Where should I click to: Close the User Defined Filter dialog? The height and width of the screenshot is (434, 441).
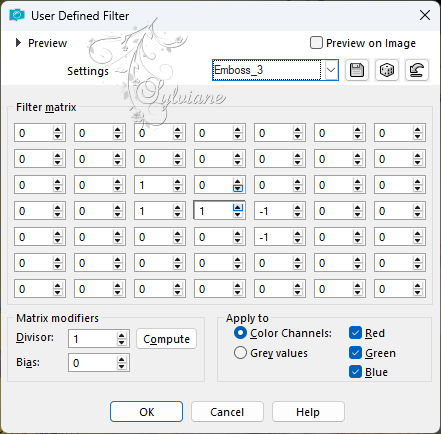point(425,15)
